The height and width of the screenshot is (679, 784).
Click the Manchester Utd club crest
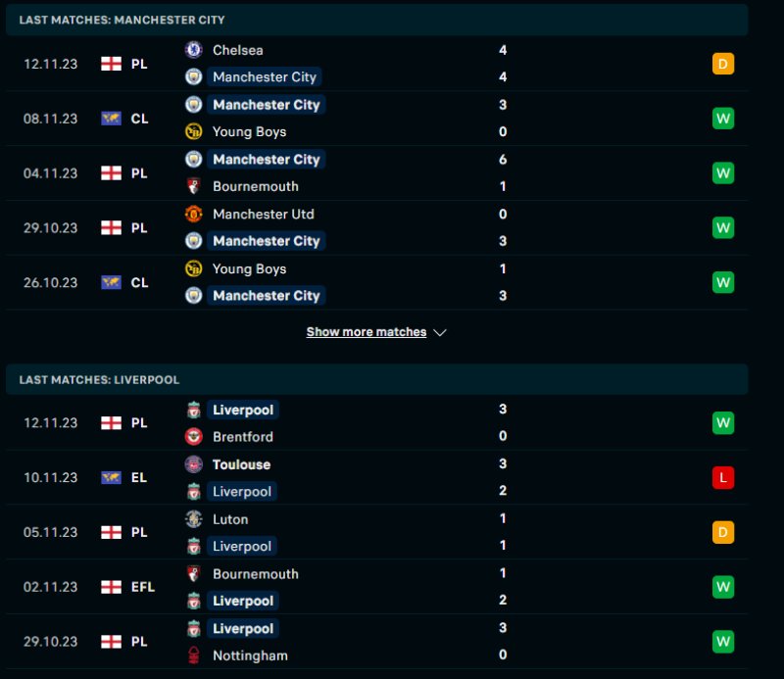point(193,214)
